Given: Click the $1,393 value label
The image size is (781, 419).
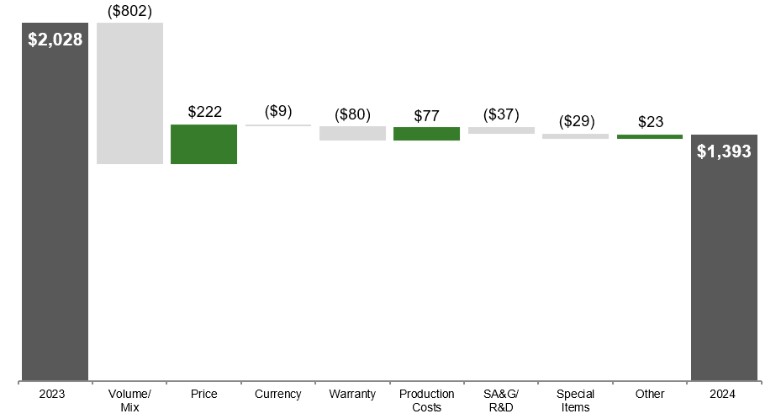Looking at the screenshot, I should [x=724, y=153].
